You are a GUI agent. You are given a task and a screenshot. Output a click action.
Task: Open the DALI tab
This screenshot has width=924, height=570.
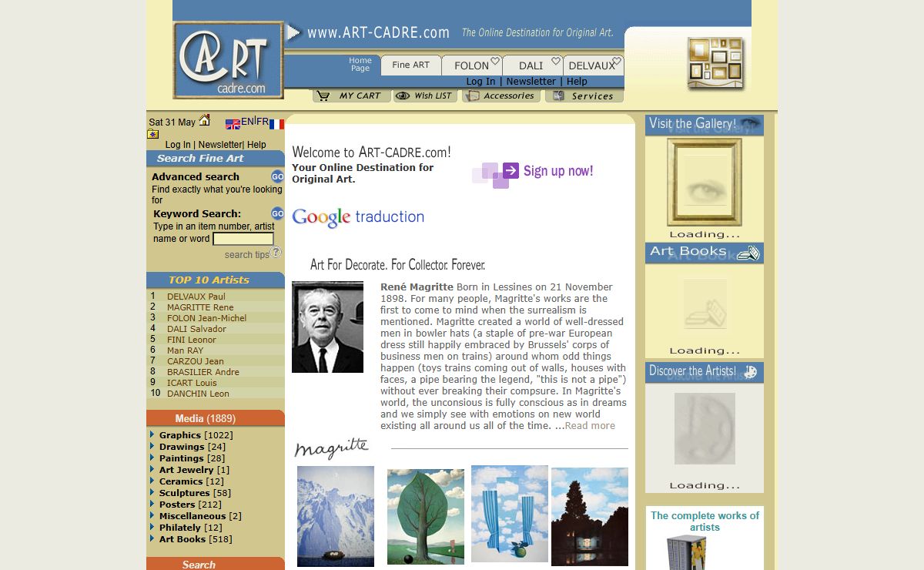pyautogui.click(x=531, y=65)
